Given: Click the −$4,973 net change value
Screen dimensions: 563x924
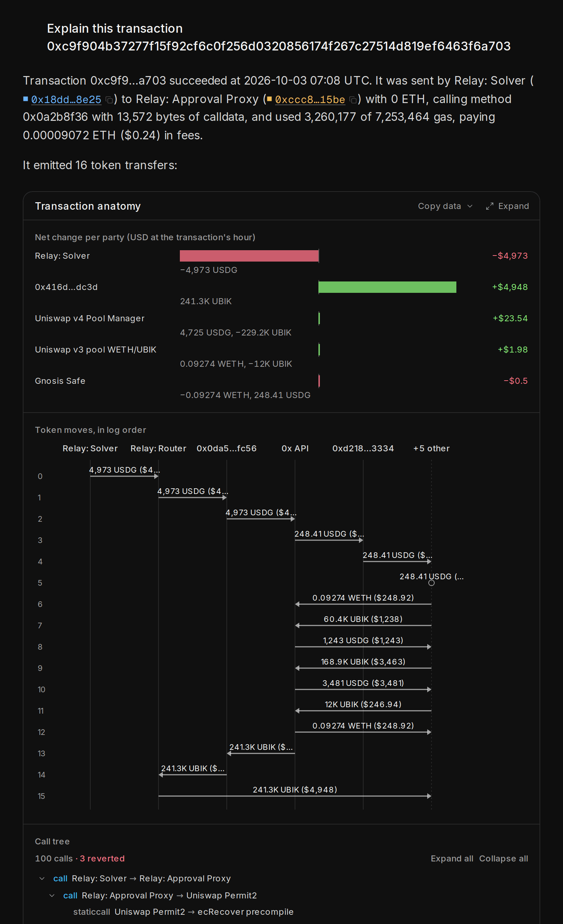Looking at the screenshot, I should click(x=510, y=256).
